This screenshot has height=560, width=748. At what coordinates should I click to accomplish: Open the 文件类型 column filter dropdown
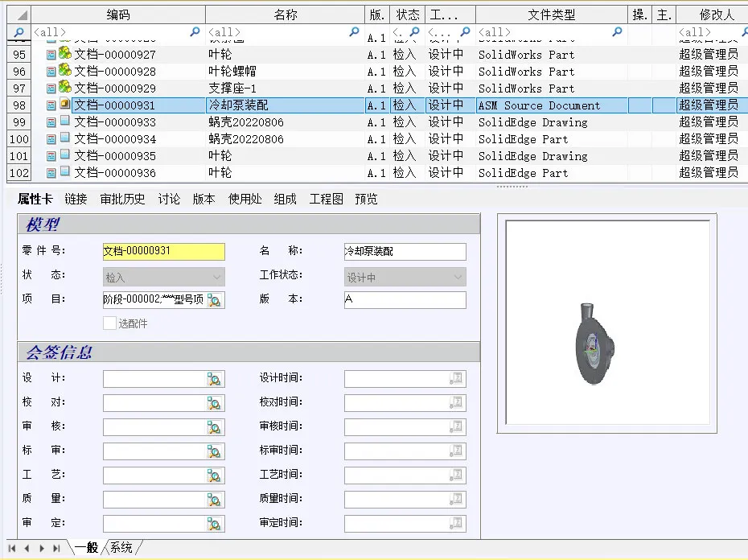coord(617,32)
